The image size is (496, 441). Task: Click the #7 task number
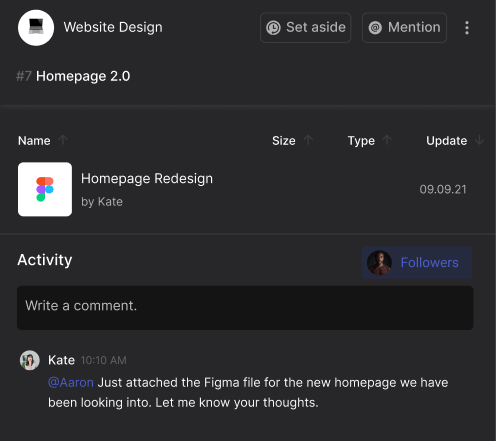point(24,76)
